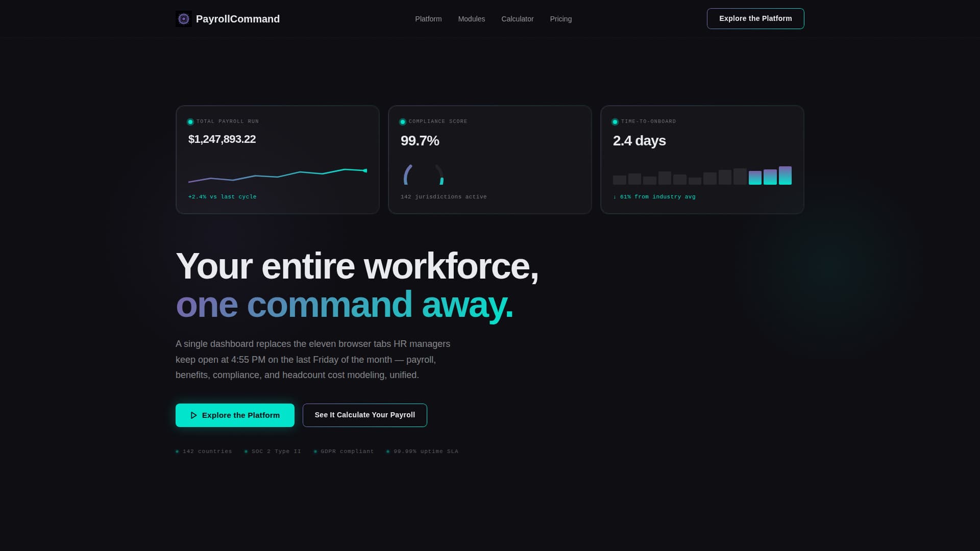The image size is (980, 551).
Task: Click the 99.99% uptime SLA badge
Action: 422,452
